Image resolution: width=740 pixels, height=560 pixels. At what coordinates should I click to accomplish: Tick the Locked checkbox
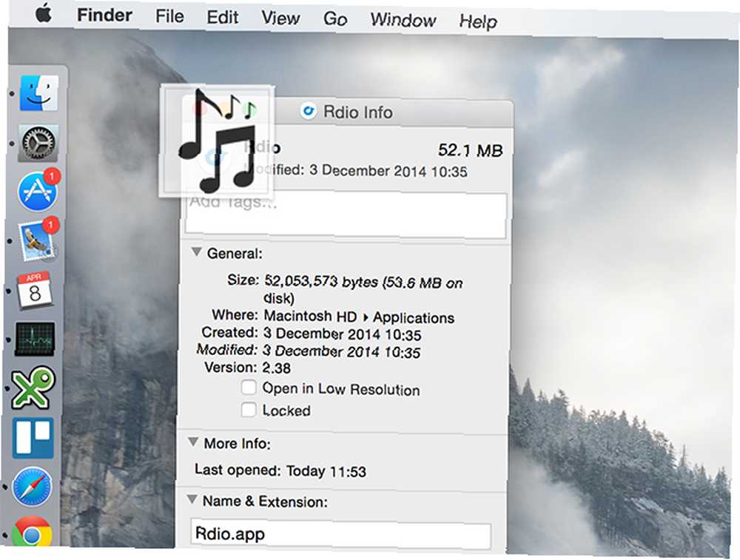(249, 410)
